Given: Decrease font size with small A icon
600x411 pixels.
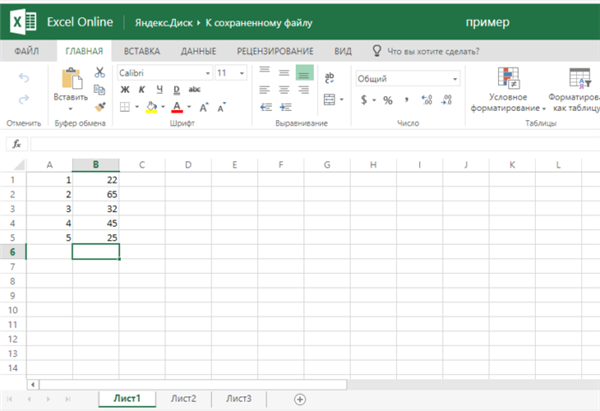Looking at the screenshot, I should (x=222, y=108).
